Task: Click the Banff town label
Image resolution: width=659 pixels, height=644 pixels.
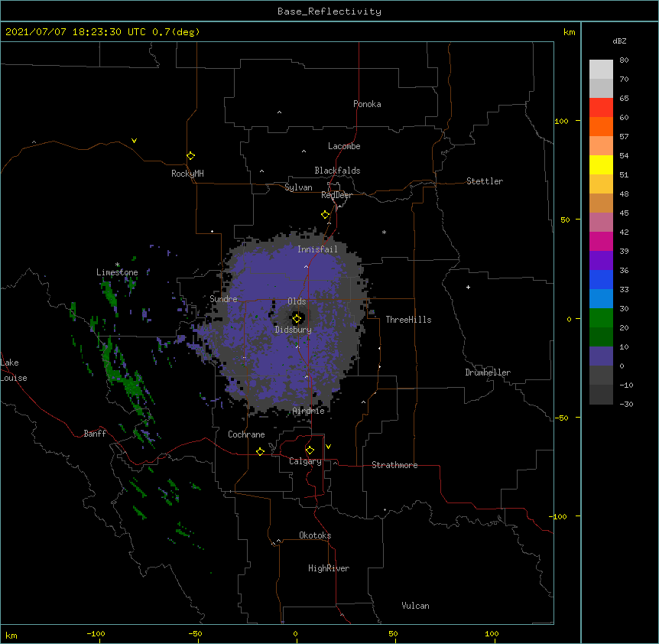Action: (x=95, y=434)
